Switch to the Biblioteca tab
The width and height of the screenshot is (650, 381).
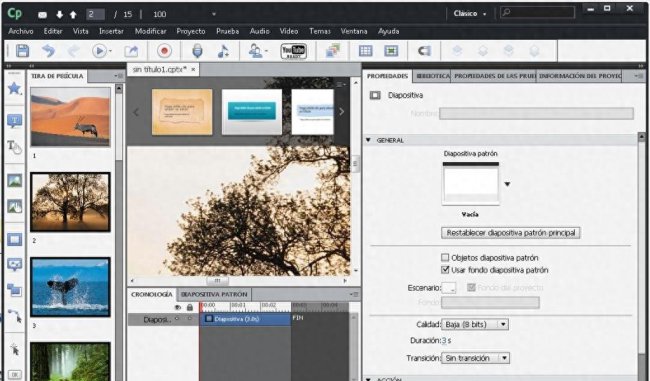[x=432, y=76]
